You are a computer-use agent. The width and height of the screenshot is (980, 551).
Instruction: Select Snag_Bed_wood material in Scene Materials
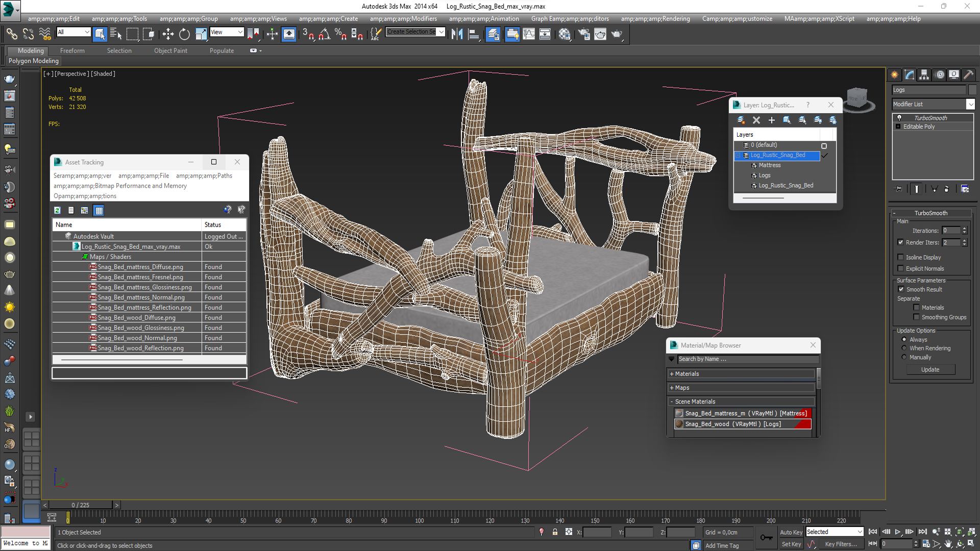pos(743,424)
